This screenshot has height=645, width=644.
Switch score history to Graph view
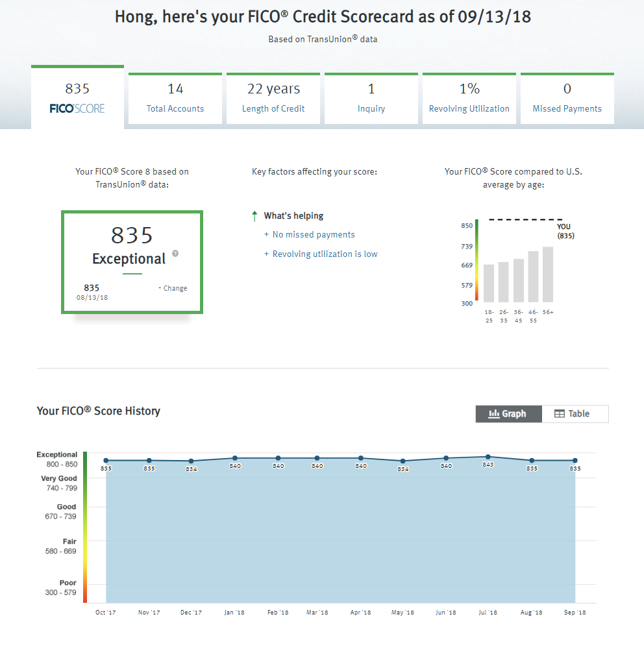[x=508, y=414]
